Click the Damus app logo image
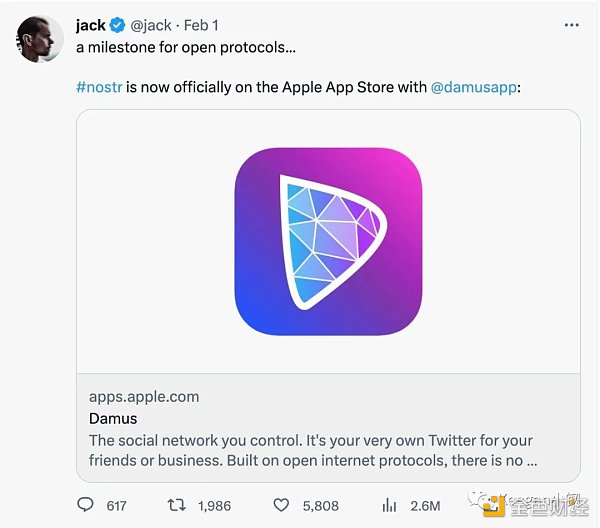Viewport: 600px width, 528px height. coord(328,240)
